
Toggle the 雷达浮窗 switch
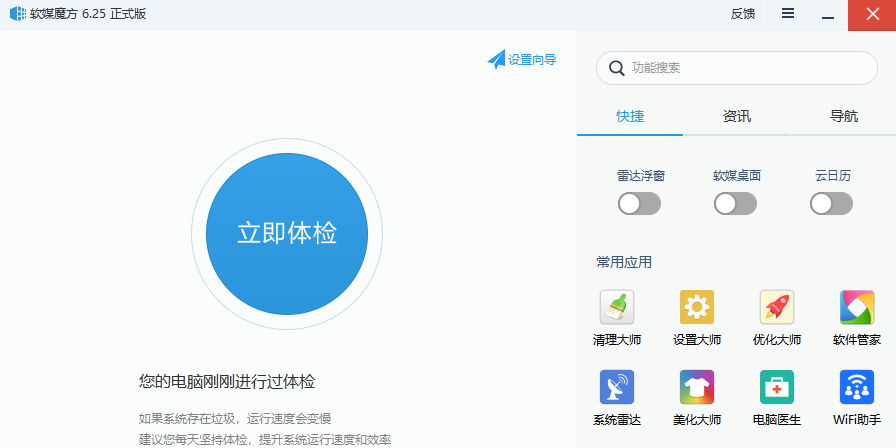tap(639, 204)
